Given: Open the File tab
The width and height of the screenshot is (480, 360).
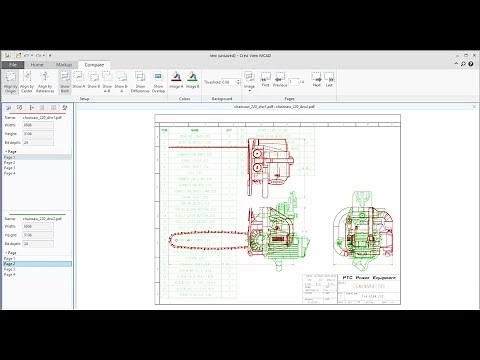Looking at the screenshot, I should tap(13, 65).
